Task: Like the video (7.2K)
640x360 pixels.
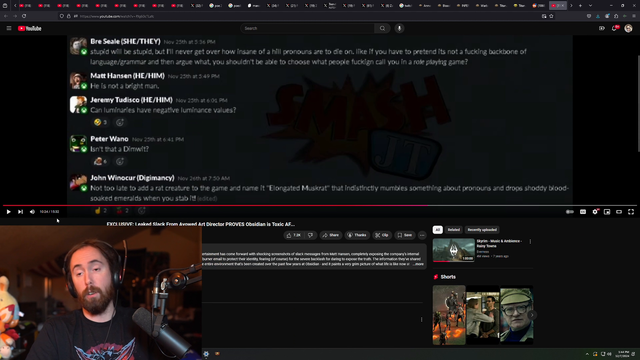Action: [294, 235]
